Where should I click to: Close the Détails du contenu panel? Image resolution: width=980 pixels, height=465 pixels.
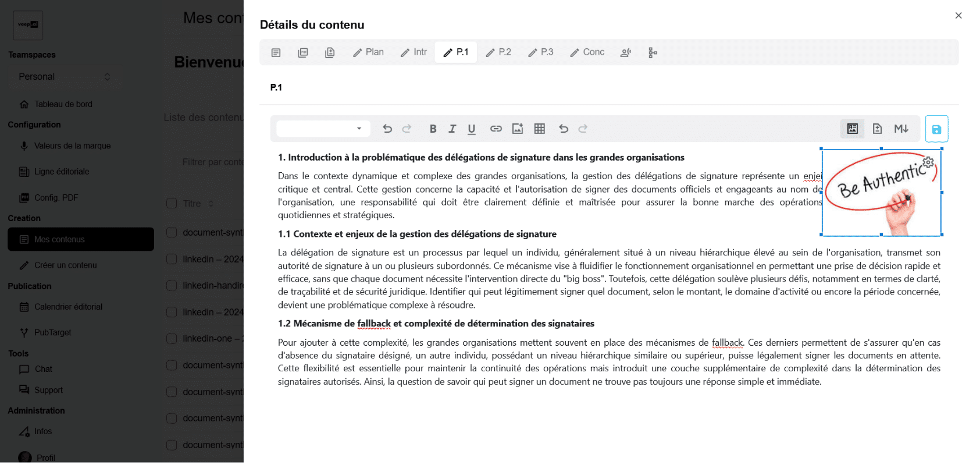click(958, 16)
